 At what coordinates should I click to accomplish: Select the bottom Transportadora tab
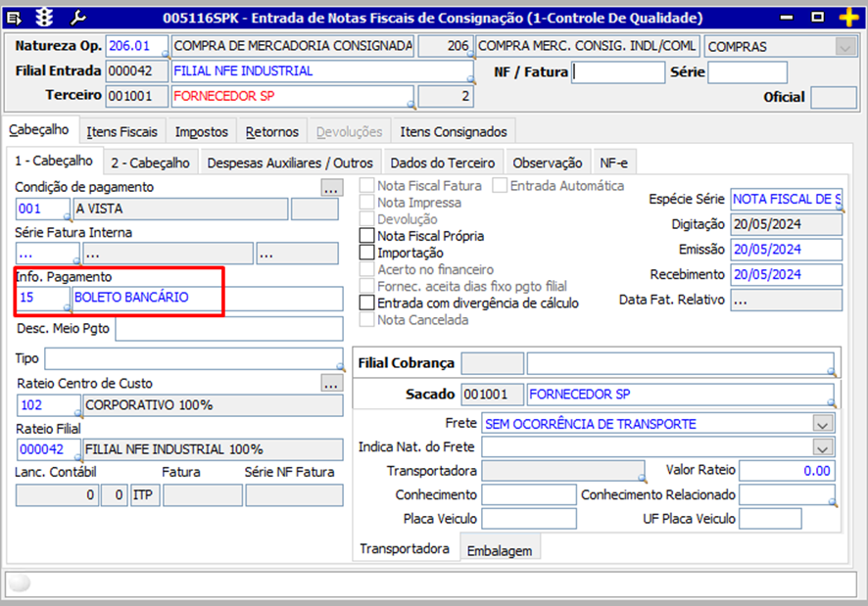[405, 548]
